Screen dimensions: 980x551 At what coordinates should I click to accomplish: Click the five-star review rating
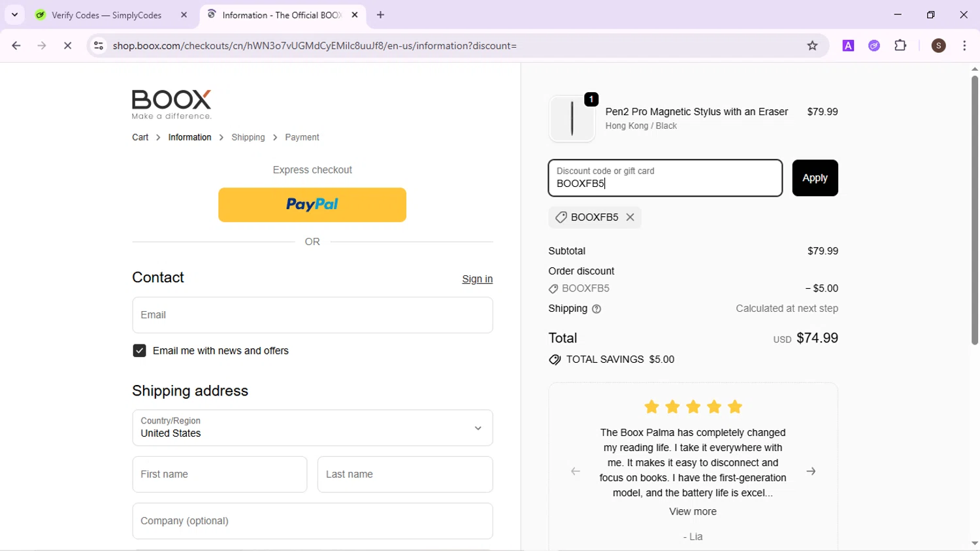click(x=693, y=407)
